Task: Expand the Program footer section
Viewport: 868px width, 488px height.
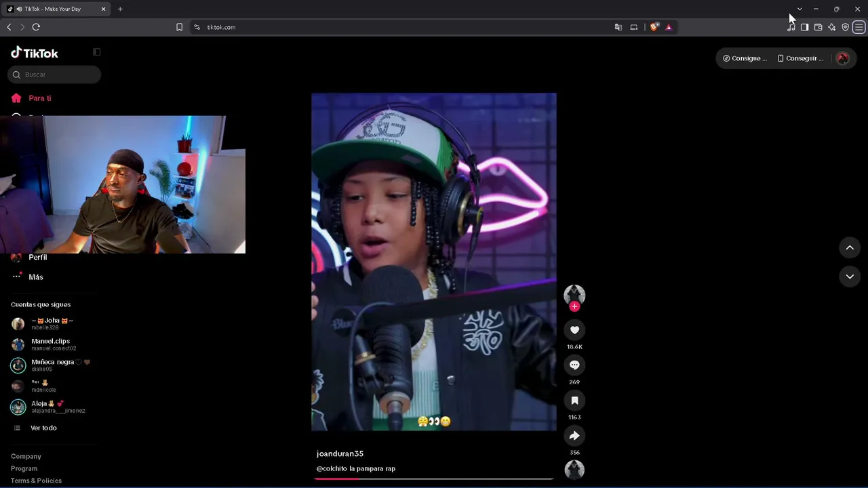Action: click(x=24, y=469)
